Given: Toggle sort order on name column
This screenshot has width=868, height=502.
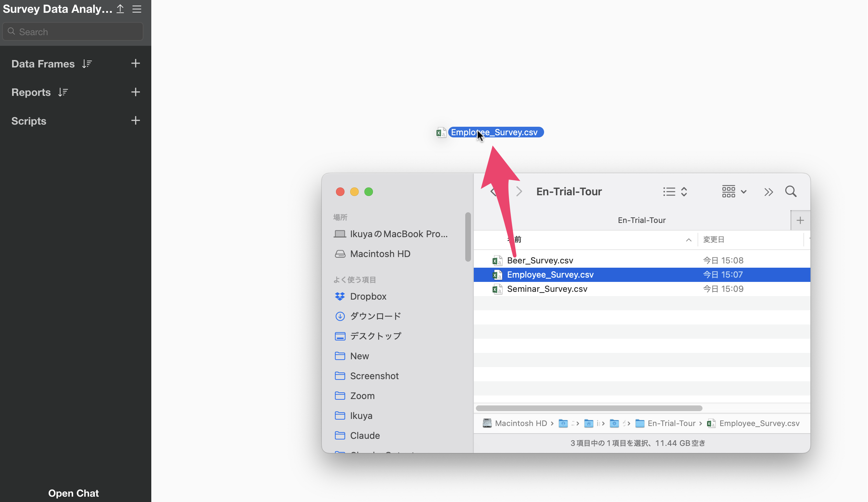Looking at the screenshot, I should [x=689, y=240].
